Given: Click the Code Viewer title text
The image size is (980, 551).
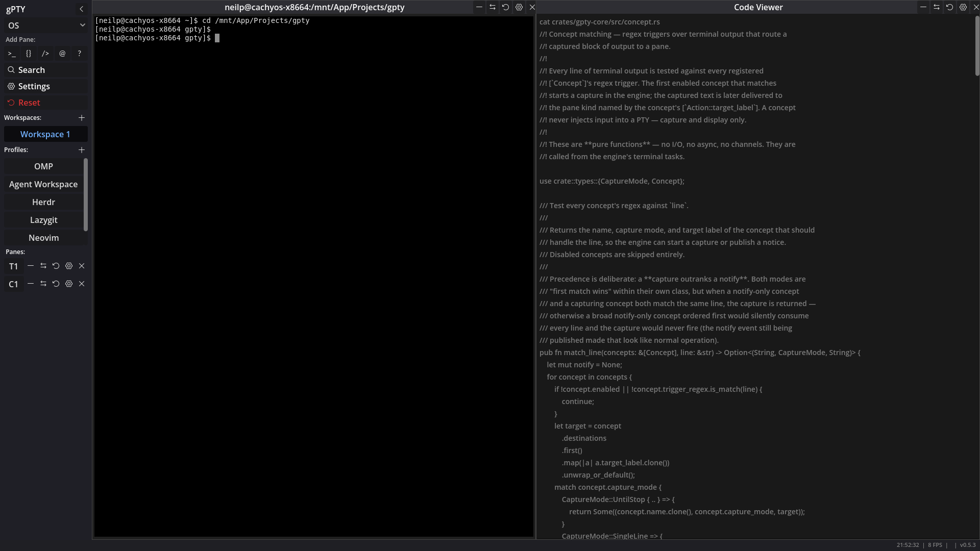Looking at the screenshot, I should (x=758, y=7).
